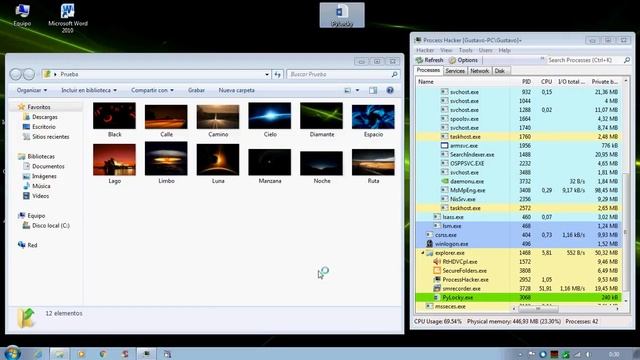Viewport: 640px width, 360px height.
Task: Open the Compartir con dropdown
Action: click(152, 90)
